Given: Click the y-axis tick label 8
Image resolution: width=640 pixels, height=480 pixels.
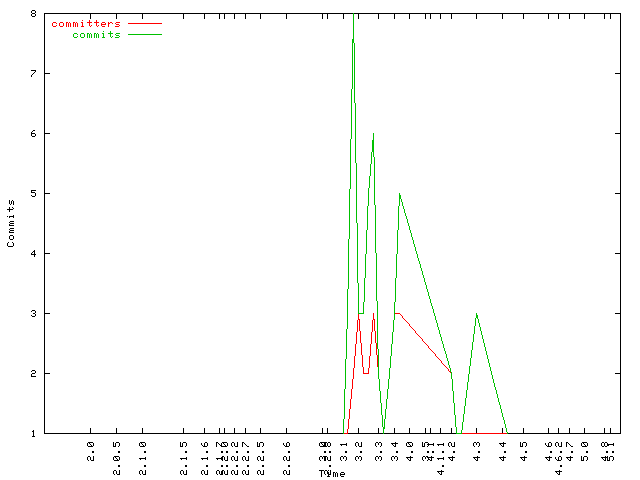Looking at the screenshot, I should 34,14.
